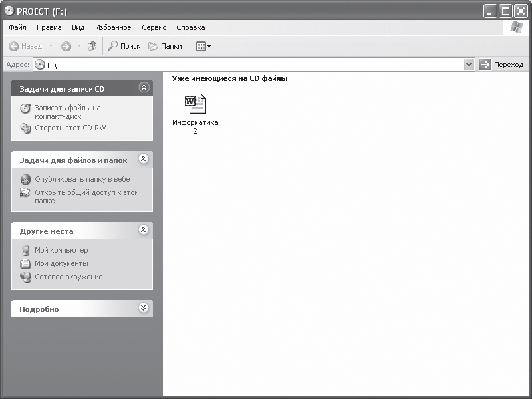Click Открыть общий доступ к этой папке
Image resolution: width=532 pixels, height=399 pixels.
(86, 196)
